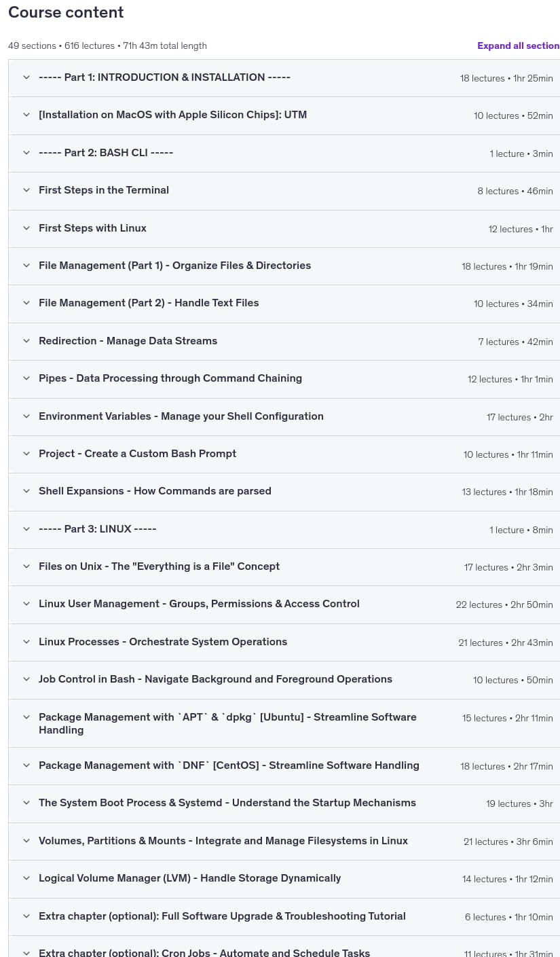
Task: Click chevron for Linux User Management section
Action: 26,604
